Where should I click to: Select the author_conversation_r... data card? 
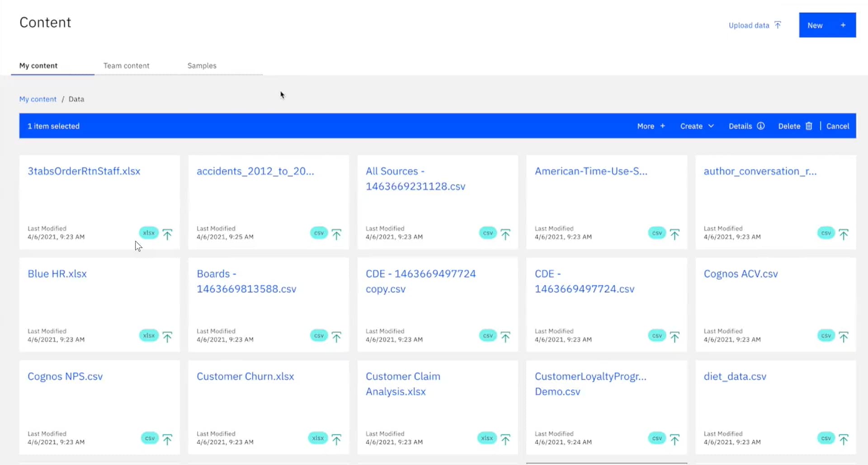pyautogui.click(x=775, y=201)
